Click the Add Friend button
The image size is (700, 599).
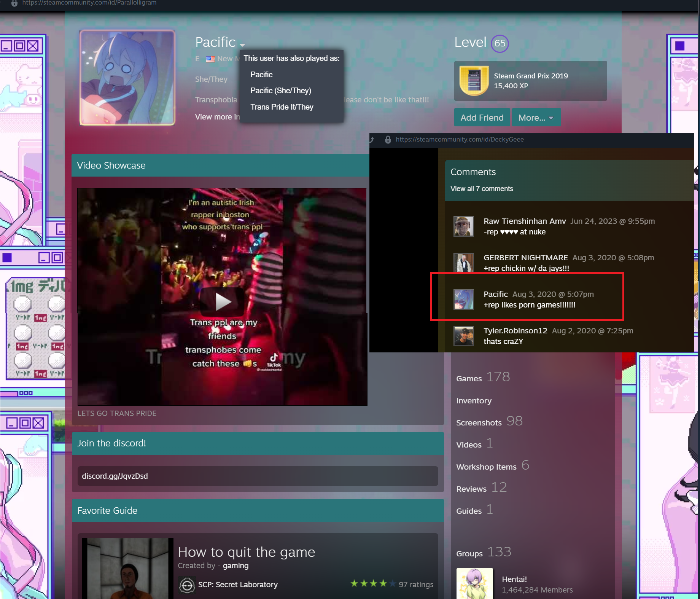point(482,118)
